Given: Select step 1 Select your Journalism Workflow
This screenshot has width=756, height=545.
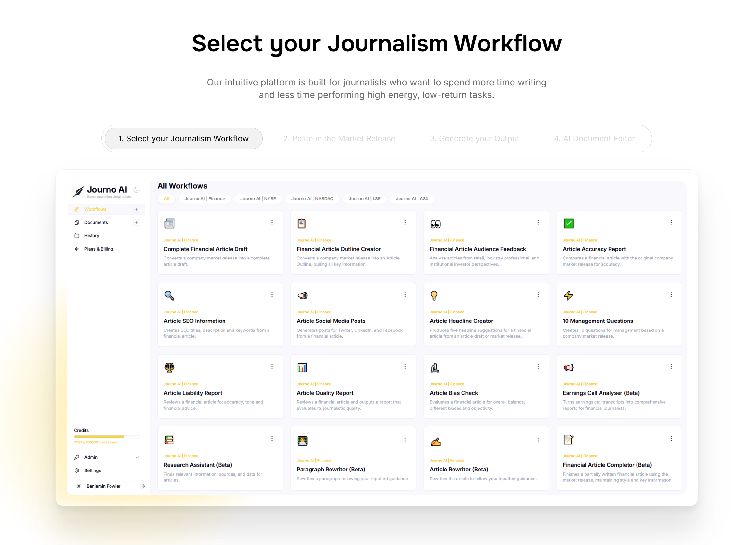Looking at the screenshot, I should pyautogui.click(x=184, y=138).
